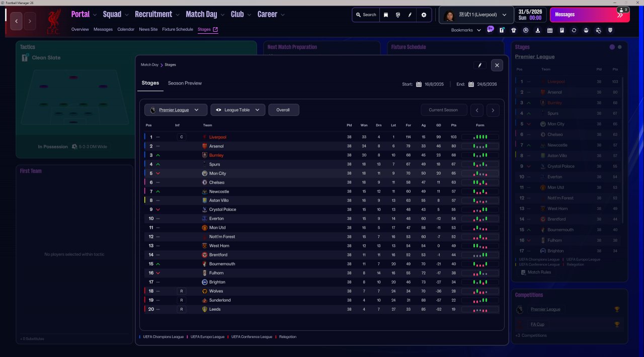Click the bookmark icon beside Search
The width and height of the screenshot is (644, 357).
tap(386, 15)
